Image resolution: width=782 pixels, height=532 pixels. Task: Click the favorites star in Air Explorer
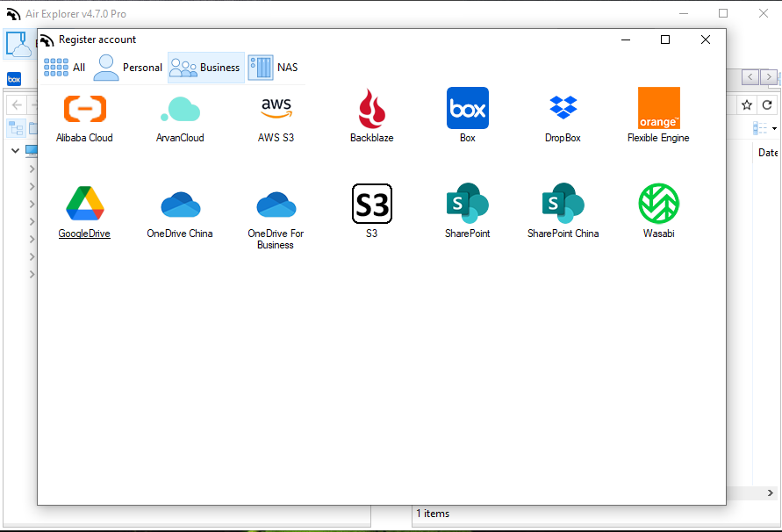[x=747, y=104]
